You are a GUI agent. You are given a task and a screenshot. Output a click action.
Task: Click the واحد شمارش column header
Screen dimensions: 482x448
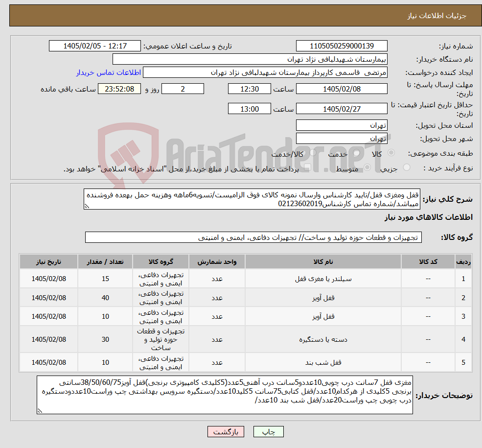[217, 261]
